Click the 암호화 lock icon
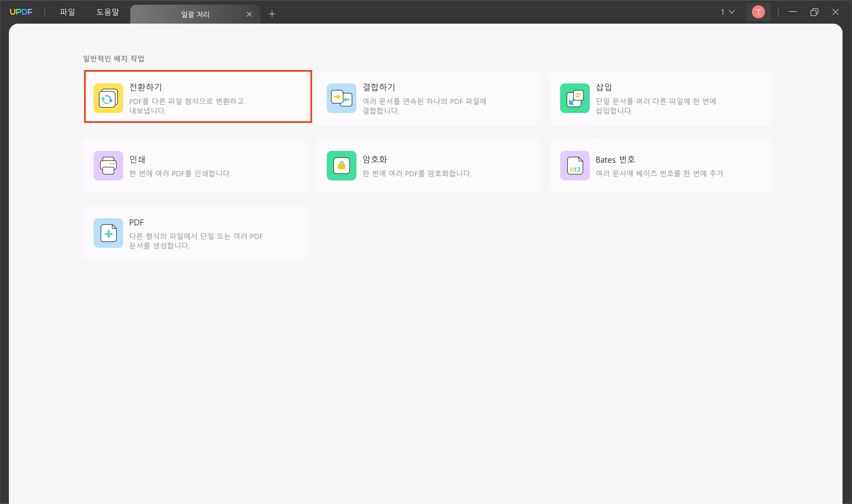 tap(341, 166)
